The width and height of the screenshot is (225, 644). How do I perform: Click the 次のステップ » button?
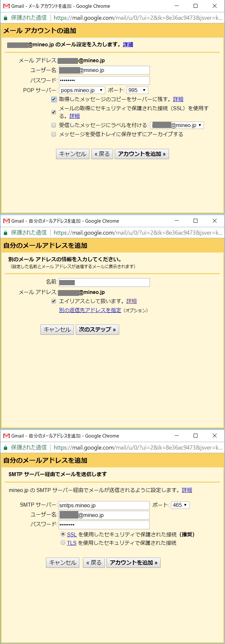tap(97, 330)
